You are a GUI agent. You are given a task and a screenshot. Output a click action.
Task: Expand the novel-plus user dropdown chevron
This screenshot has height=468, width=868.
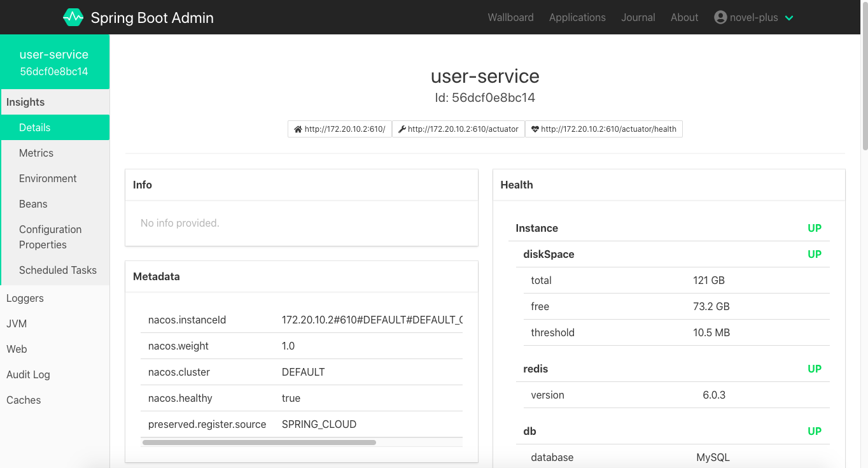tap(789, 18)
